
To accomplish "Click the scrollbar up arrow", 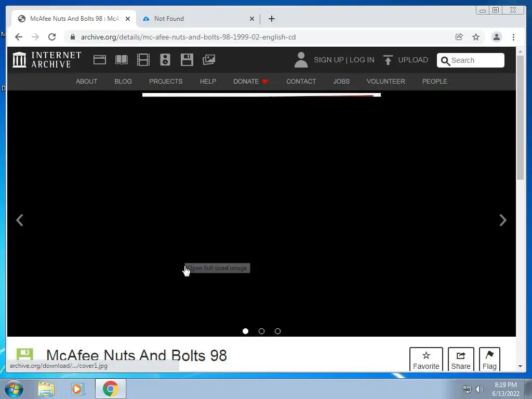I will [x=520, y=51].
